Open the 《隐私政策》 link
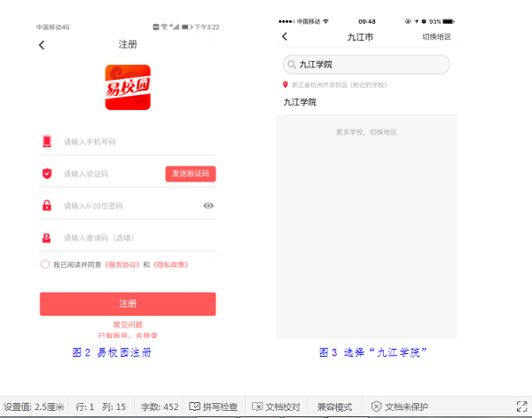The image size is (532, 418). pyautogui.click(x=170, y=264)
